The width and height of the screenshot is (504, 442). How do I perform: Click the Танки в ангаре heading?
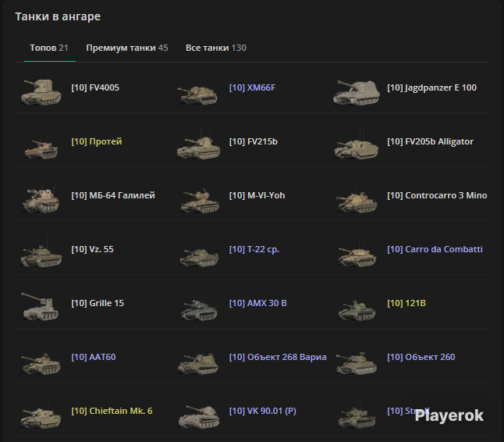click(58, 16)
